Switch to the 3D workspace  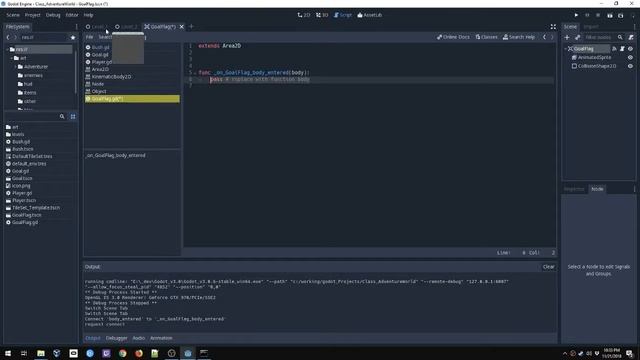(x=322, y=15)
